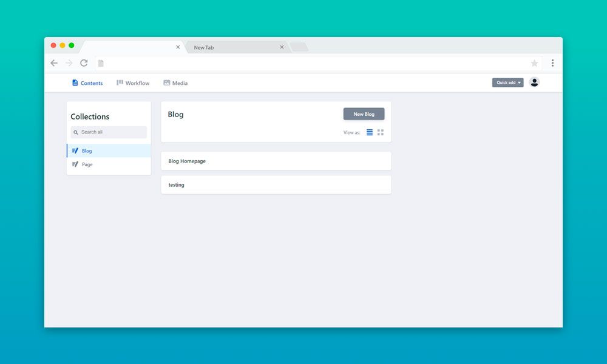Click the red close window button
Image resolution: width=607 pixels, height=364 pixels.
click(53, 45)
